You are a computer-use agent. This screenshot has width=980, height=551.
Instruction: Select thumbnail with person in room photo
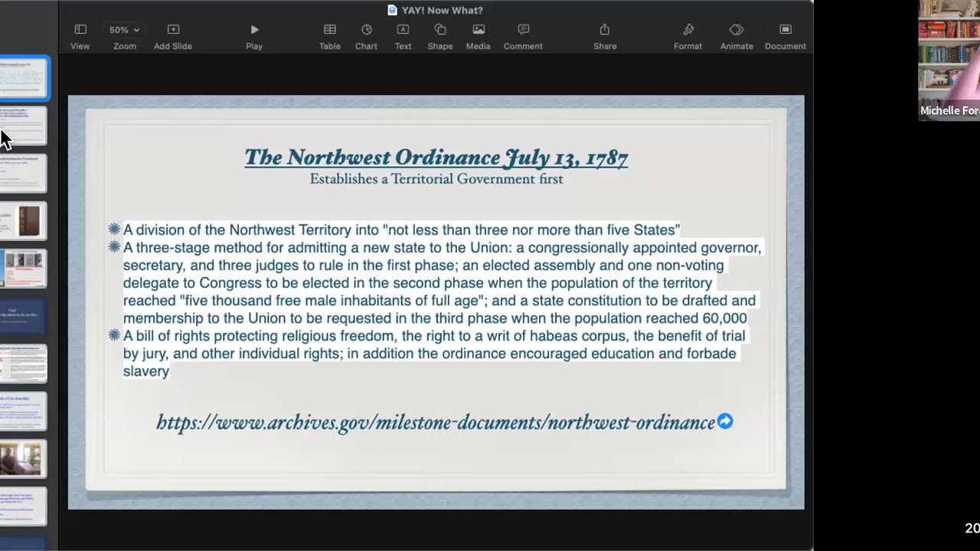23,458
